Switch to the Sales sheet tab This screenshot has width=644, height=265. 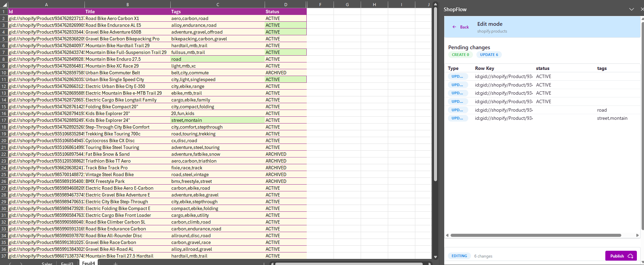pos(47,263)
